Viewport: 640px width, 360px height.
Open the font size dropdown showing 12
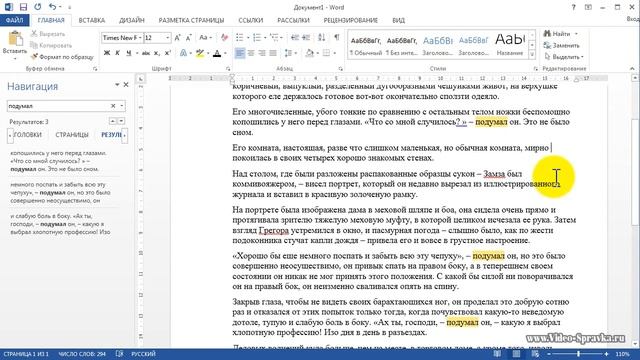tap(167, 38)
